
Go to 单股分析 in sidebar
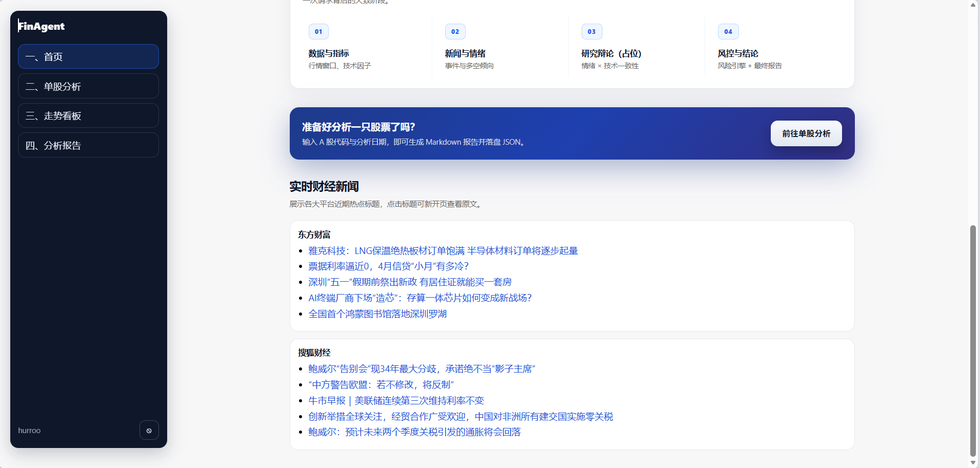coord(88,86)
